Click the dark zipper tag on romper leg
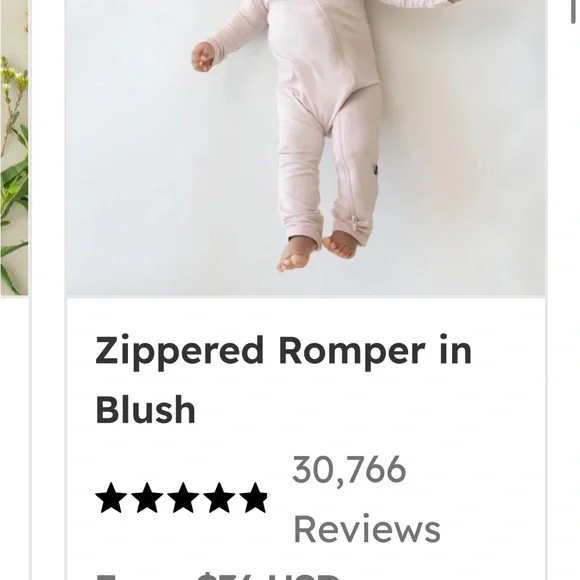This screenshot has width=580, height=580. [375, 167]
